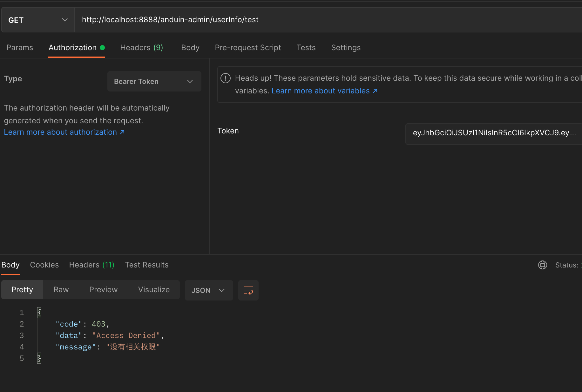Click the 403 code value
This screenshot has height=392, width=582.
click(98, 324)
